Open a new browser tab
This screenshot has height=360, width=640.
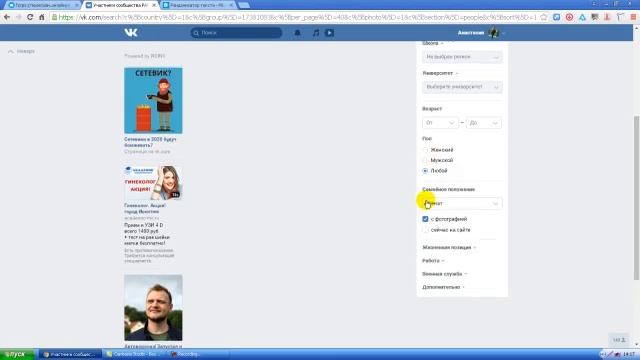(244, 5)
